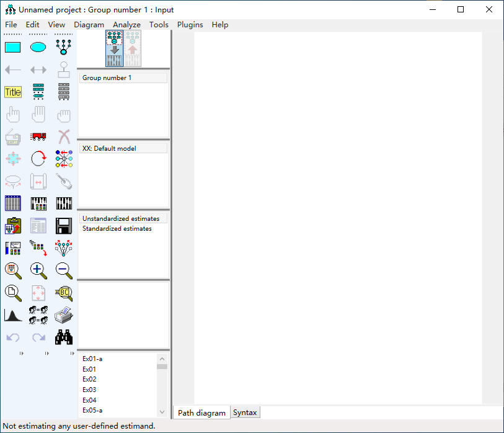Click XX: Default model entry
The width and height of the screenshot is (504, 433).
pyautogui.click(x=109, y=149)
